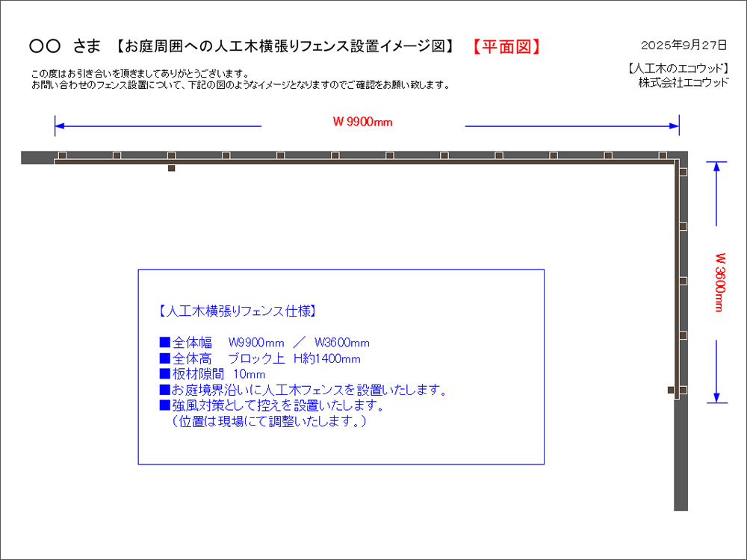Click the 全体高 ブロック上 H約1400mm line
This screenshot has height=560, width=747.
pyautogui.click(x=260, y=358)
